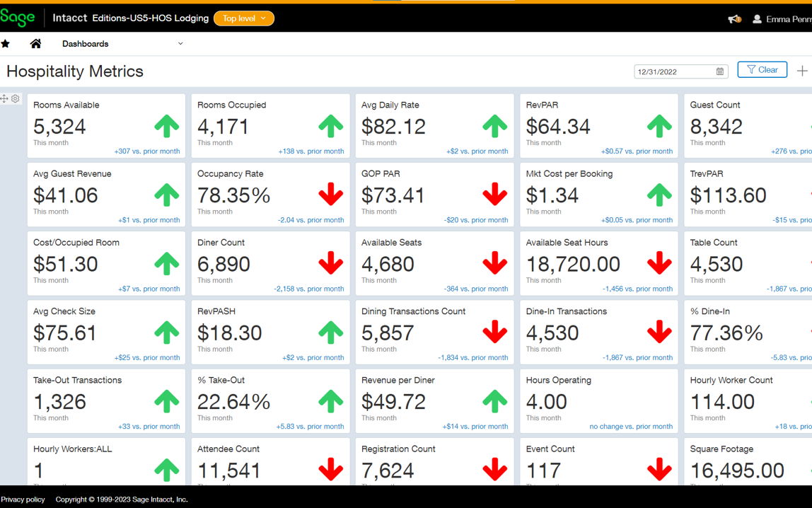Open the favorites star icon

click(5, 43)
